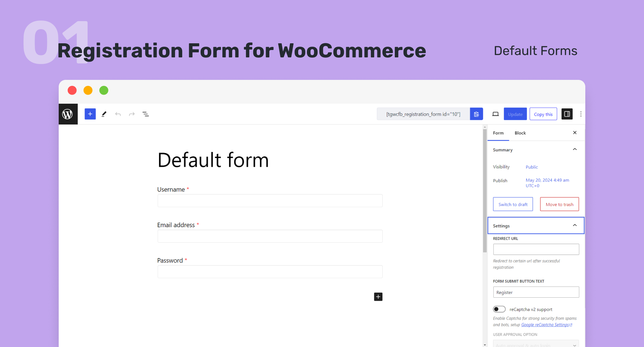Viewport: 644px width, 347px height.
Task: Click the laptop preview icon
Action: pyautogui.click(x=495, y=114)
